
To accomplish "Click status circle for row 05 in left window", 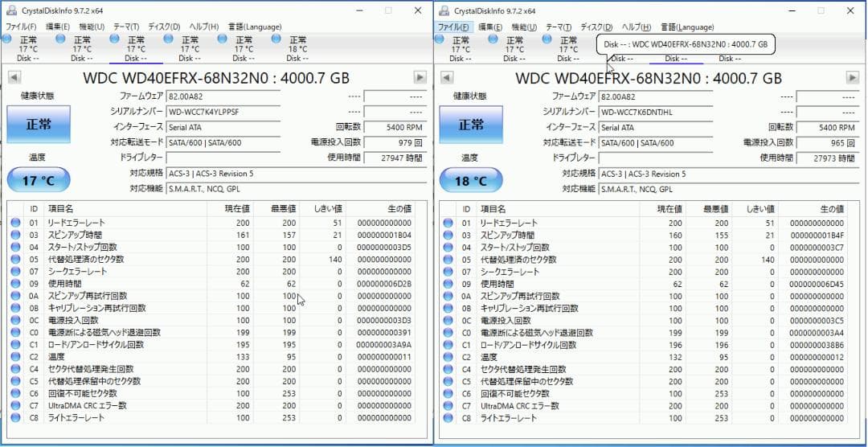I will point(15,259).
